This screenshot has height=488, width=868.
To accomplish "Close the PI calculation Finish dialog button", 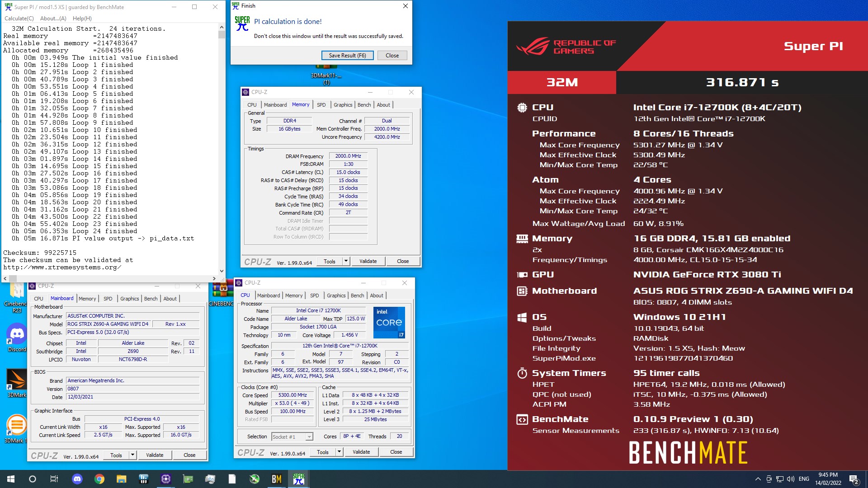I will [392, 56].
